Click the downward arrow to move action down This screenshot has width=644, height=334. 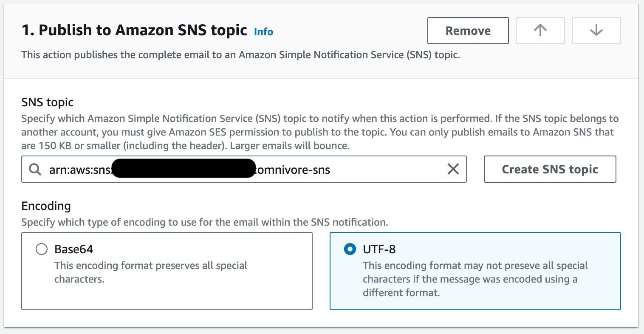click(596, 30)
